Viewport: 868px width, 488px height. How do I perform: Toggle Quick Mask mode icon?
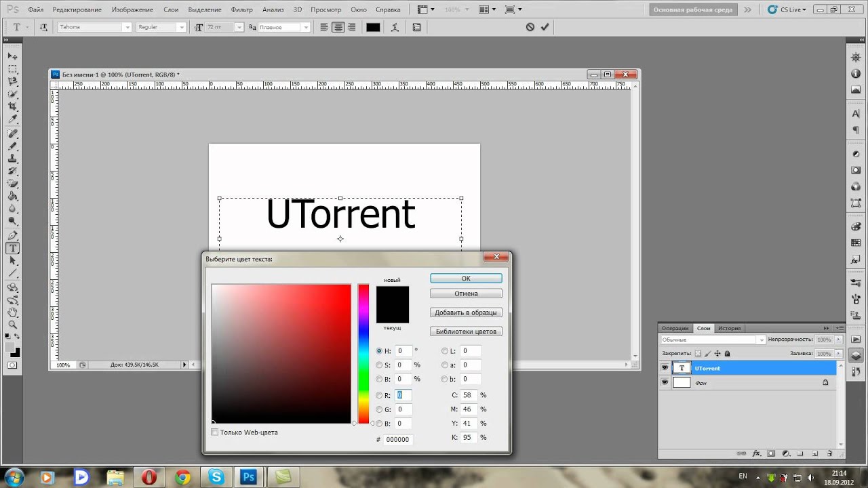pos(13,365)
